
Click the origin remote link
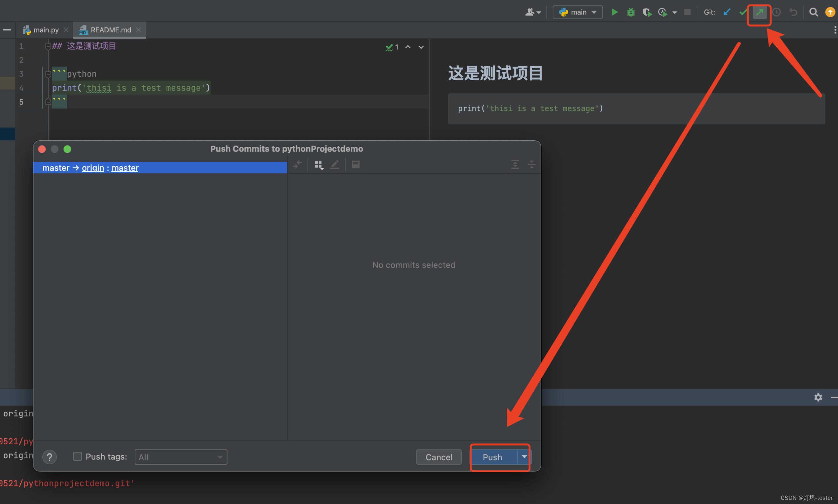tap(93, 168)
